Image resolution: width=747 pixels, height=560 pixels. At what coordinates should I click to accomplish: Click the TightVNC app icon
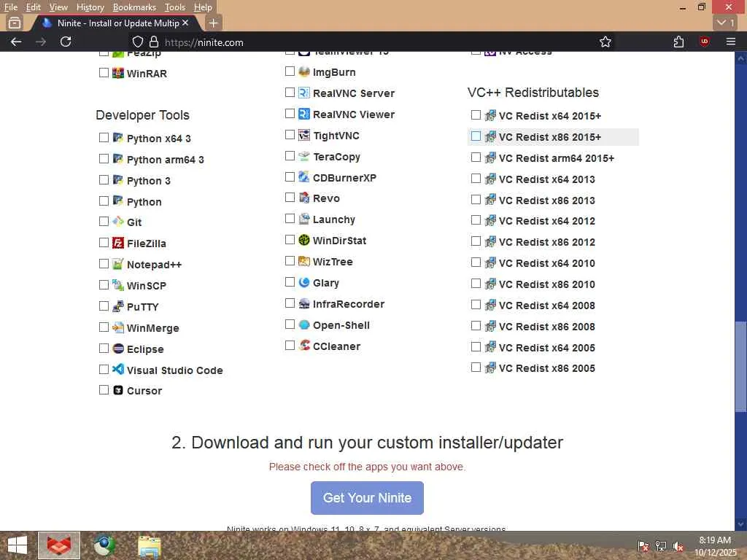(304, 135)
